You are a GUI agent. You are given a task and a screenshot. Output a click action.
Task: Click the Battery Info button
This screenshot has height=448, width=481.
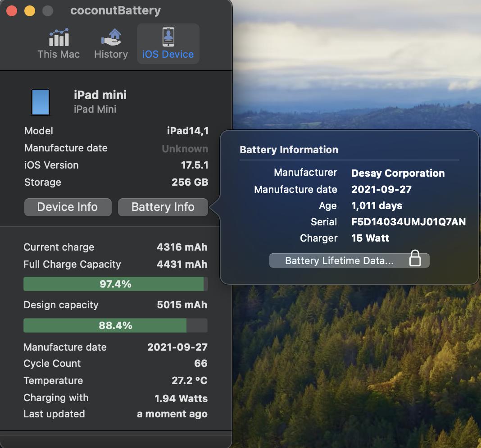click(x=163, y=207)
